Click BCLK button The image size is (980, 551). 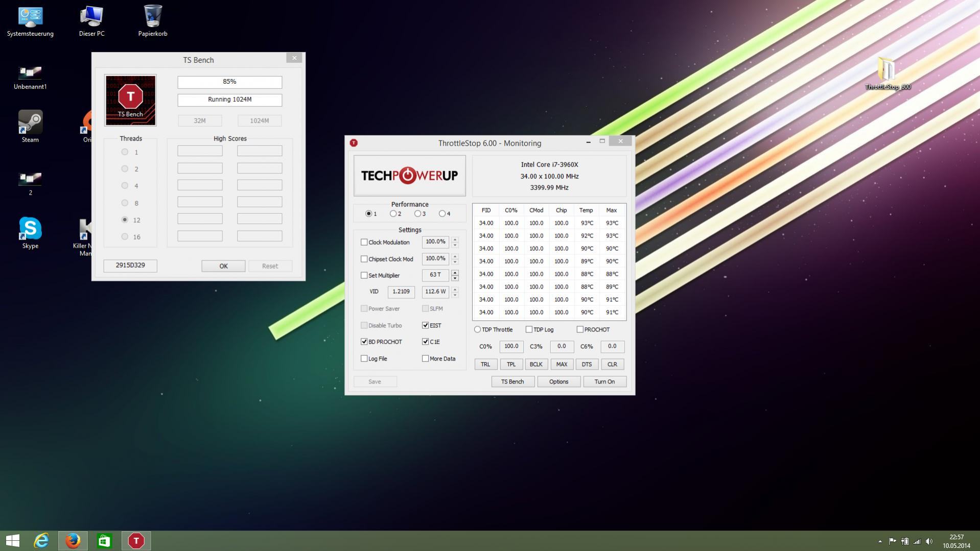pyautogui.click(x=536, y=364)
